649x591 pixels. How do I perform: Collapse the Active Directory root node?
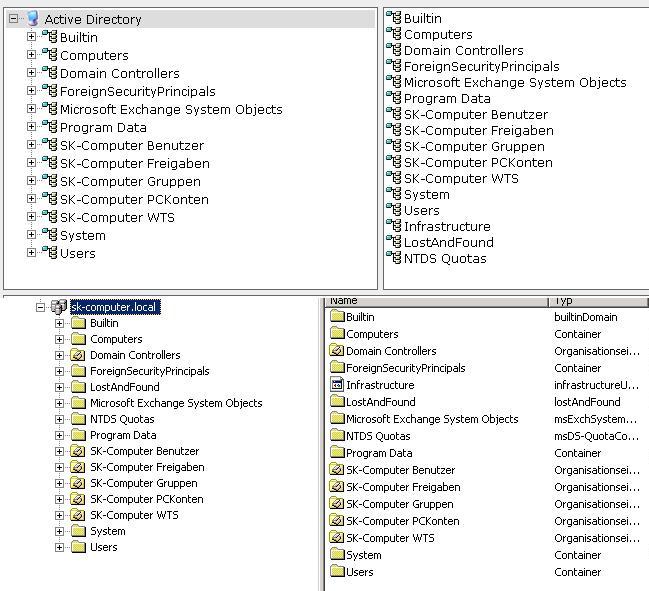pyautogui.click(x=14, y=19)
